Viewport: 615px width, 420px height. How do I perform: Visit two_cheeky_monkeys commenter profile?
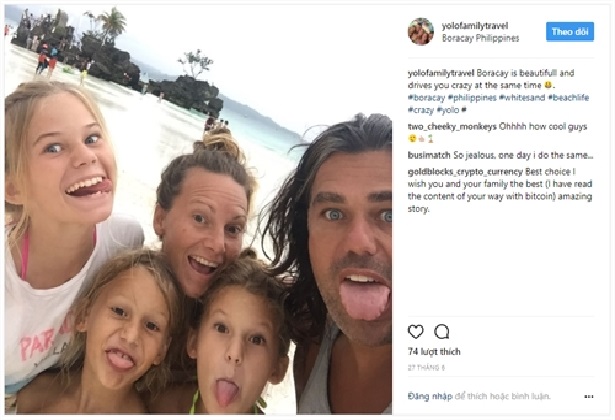pos(452,127)
